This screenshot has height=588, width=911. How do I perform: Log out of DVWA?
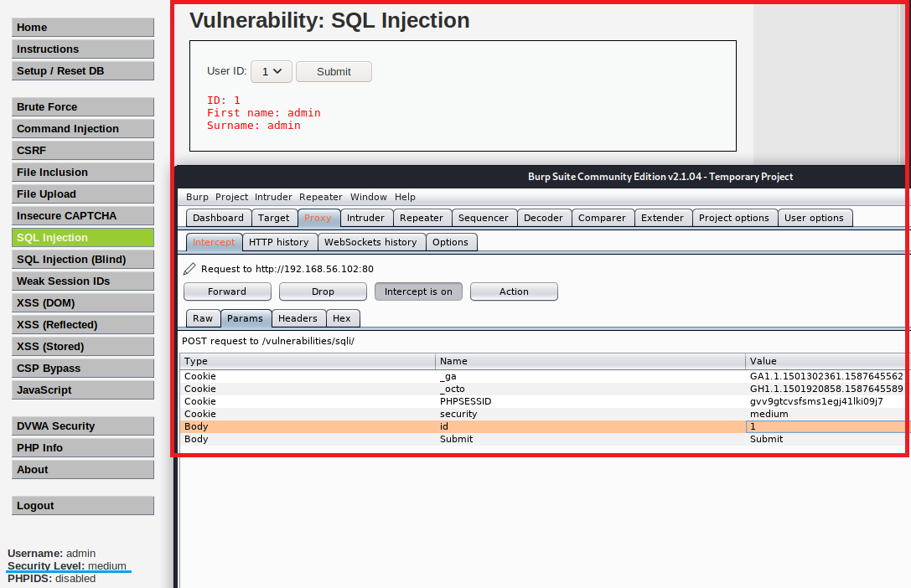[x=82, y=506]
